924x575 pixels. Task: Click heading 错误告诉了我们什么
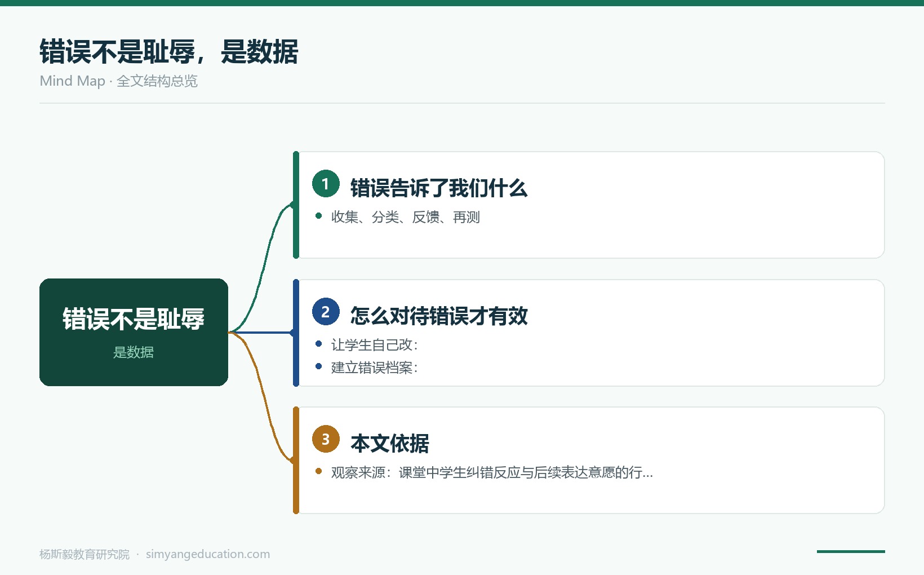point(439,188)
